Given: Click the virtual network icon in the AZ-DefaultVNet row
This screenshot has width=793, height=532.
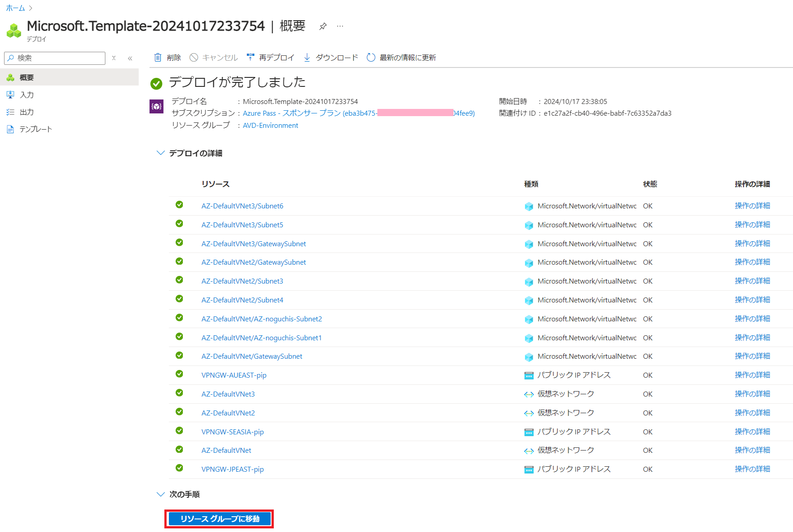Looking at the screenshot, I should (529, 451).
